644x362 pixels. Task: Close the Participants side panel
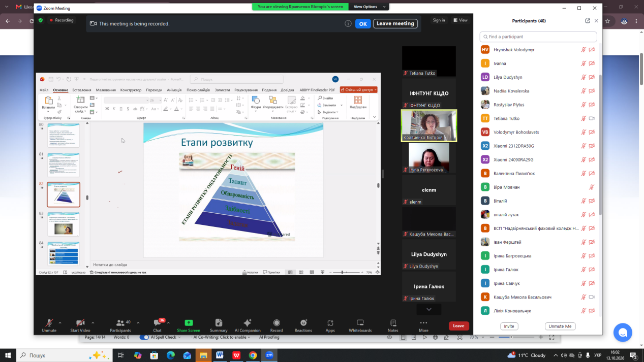(596, 21)
